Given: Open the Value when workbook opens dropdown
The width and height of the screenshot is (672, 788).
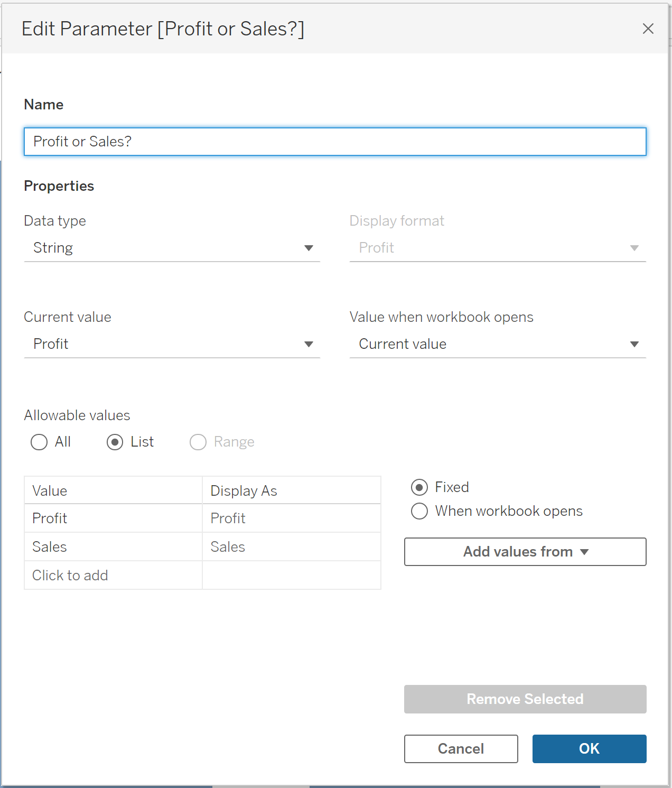Looking at the screenshot, I should pyautogui.click(x=497, y=344).
